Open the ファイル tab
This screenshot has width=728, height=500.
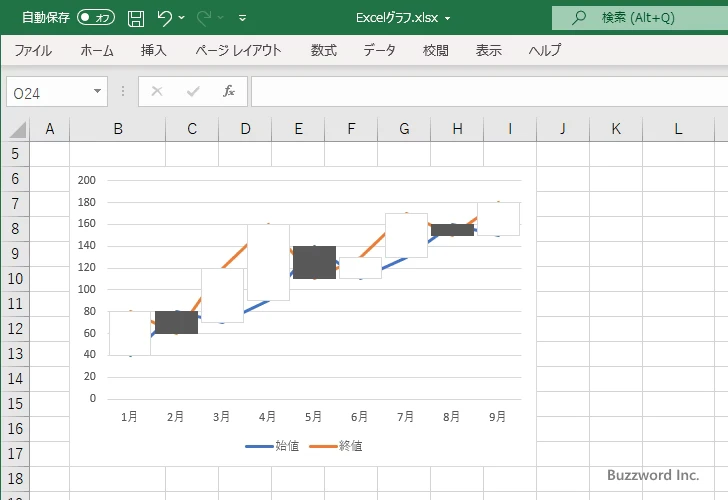[x=33, y=50]
